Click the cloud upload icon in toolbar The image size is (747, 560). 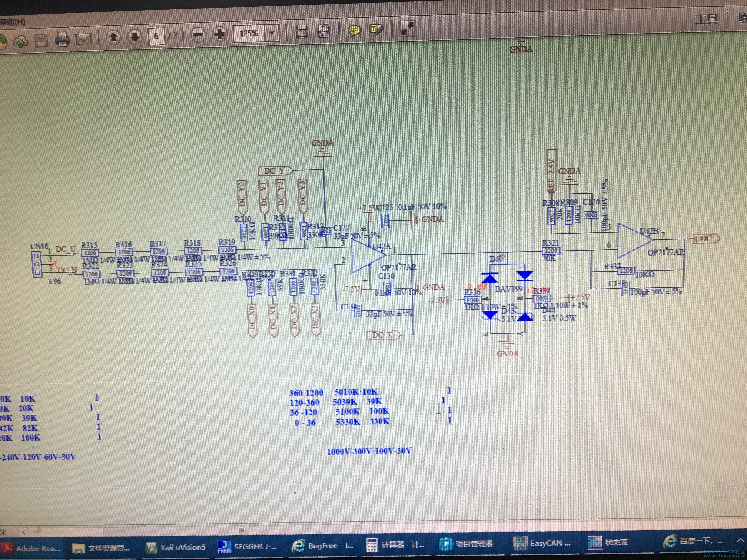coord(20,42)
